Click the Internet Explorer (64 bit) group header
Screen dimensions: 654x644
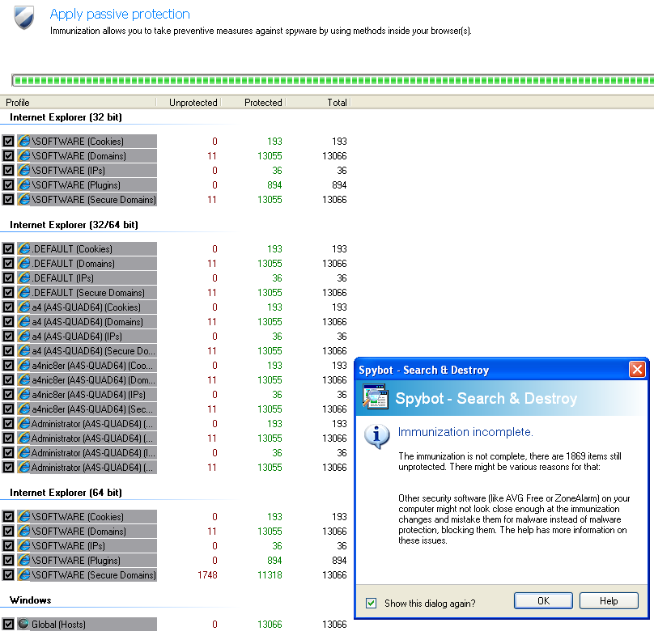66,493
